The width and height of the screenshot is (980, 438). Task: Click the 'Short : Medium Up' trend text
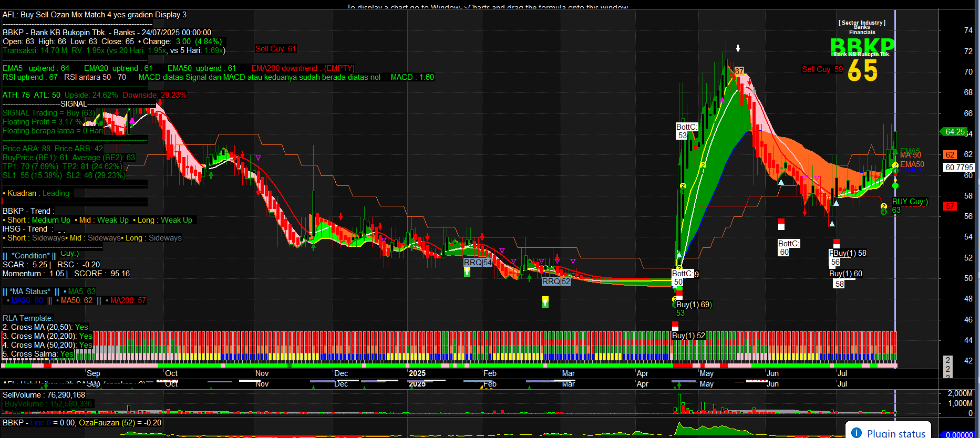36,220
